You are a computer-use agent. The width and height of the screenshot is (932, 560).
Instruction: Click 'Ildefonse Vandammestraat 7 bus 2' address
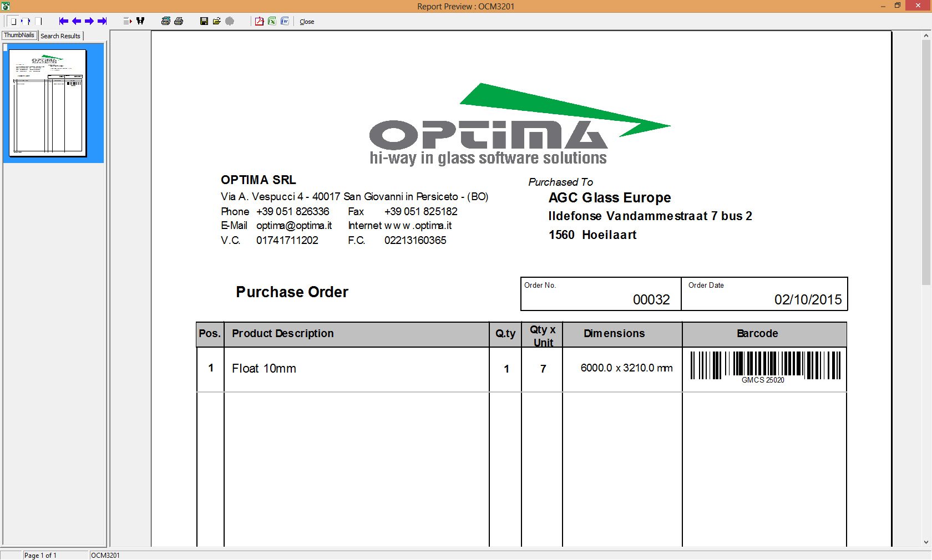650,216
